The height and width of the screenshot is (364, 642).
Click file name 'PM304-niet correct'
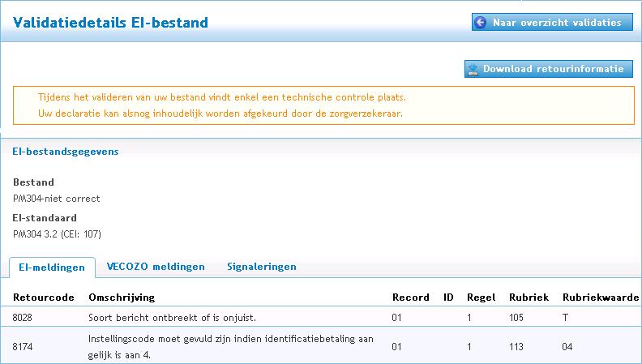coord(57,199)
